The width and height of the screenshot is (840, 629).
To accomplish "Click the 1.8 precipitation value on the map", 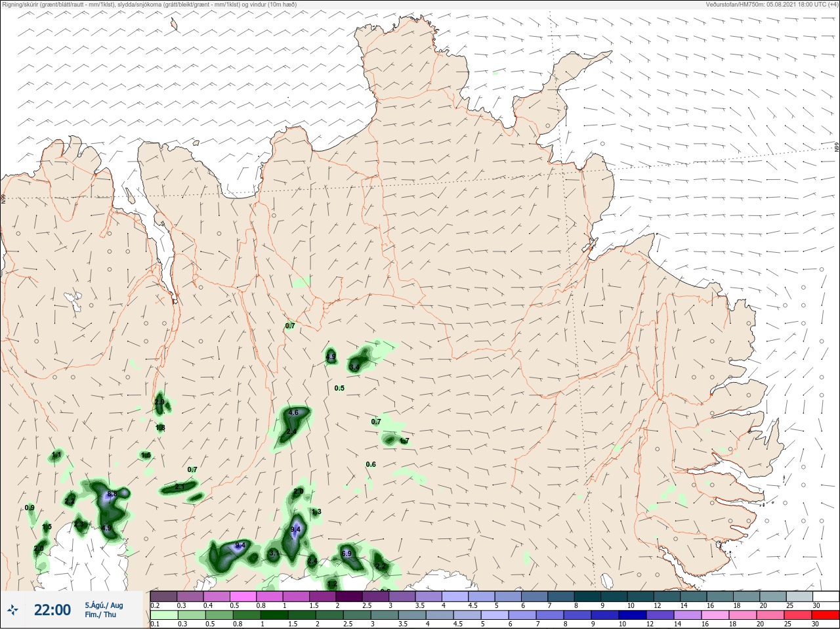I will (160, 428).
